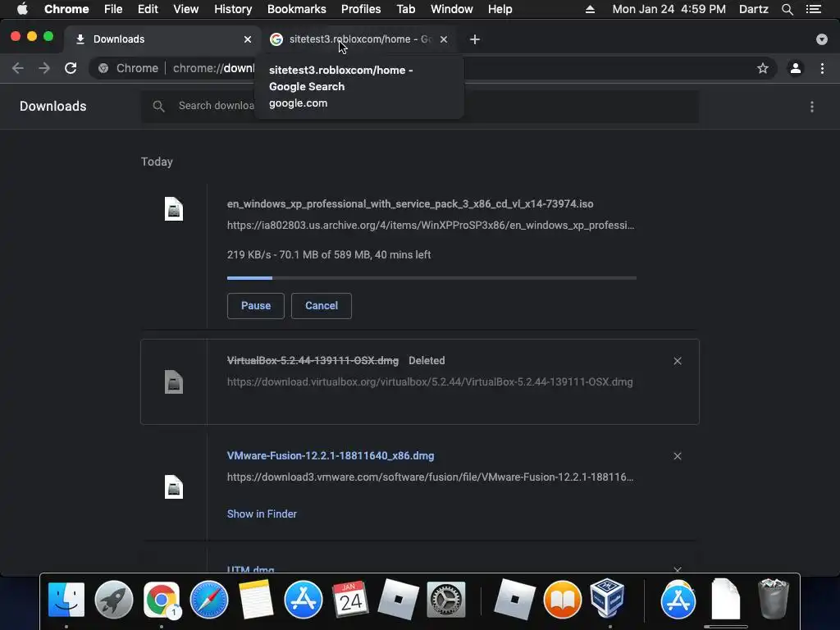The image size is (840, 630).
Task: Click the browser forward arrow
Action: coord(44,68)
